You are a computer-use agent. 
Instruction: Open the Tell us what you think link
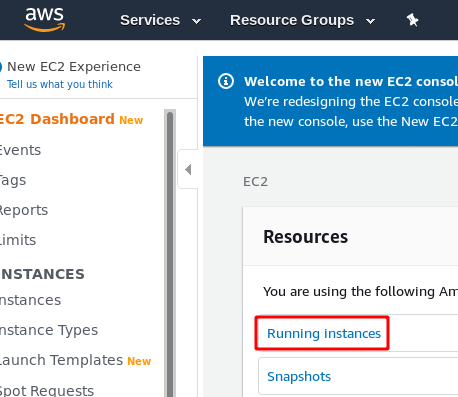pos(60,84)
